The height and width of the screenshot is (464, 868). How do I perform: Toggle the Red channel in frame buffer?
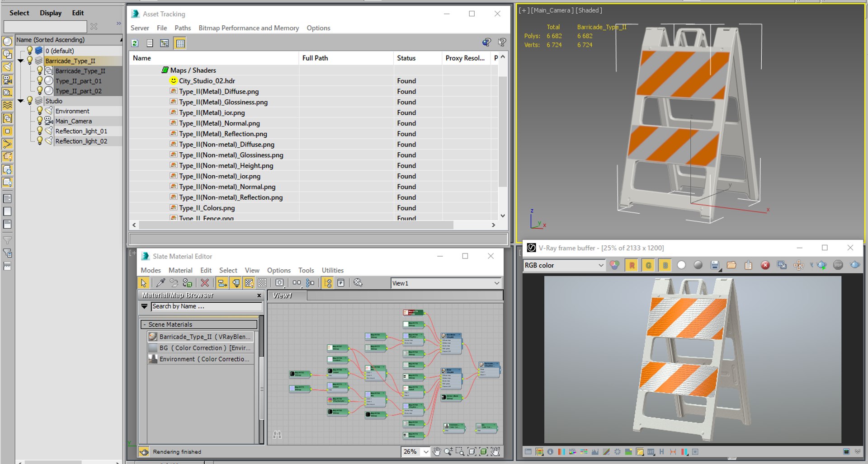click(632, 265)
